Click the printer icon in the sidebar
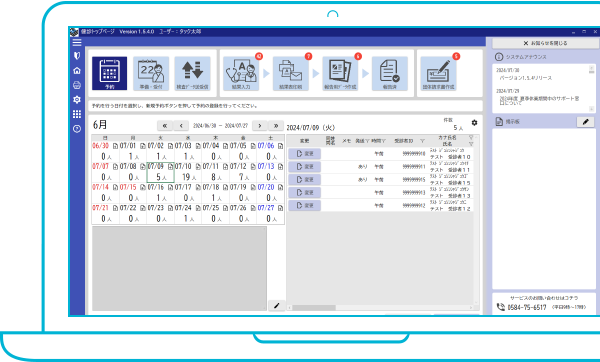This screenshot has height=362, width=600. (77, 85)
